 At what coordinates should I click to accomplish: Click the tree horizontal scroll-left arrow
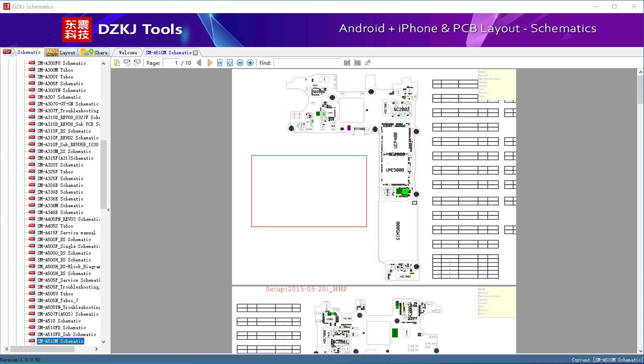(x=6, y=349)
